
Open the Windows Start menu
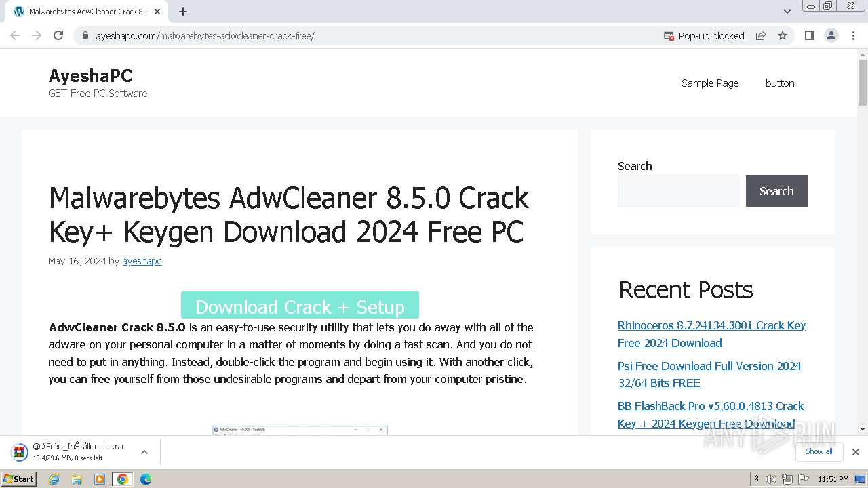(18, 479)
